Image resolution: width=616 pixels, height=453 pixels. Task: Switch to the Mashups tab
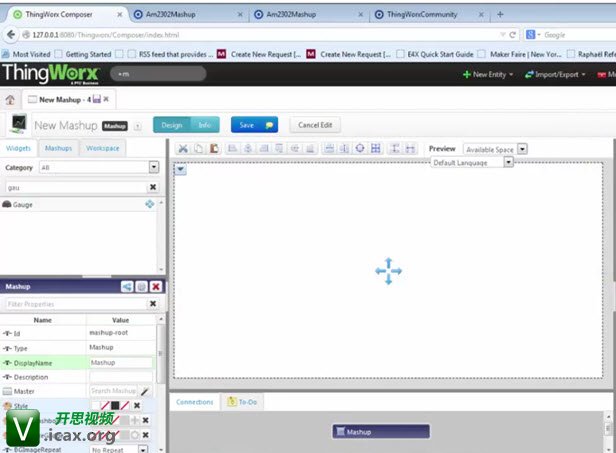coord(58,148)
